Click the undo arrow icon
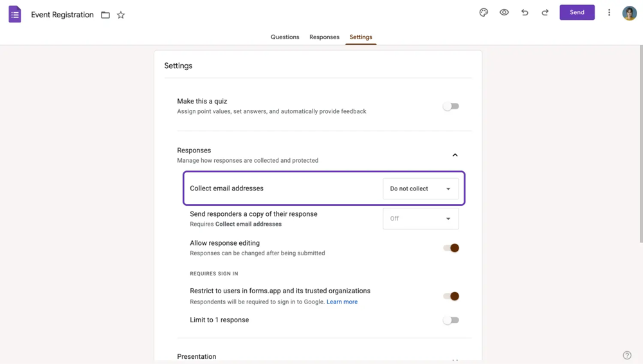The image size is (643, 364). click(x=525, y=12)
